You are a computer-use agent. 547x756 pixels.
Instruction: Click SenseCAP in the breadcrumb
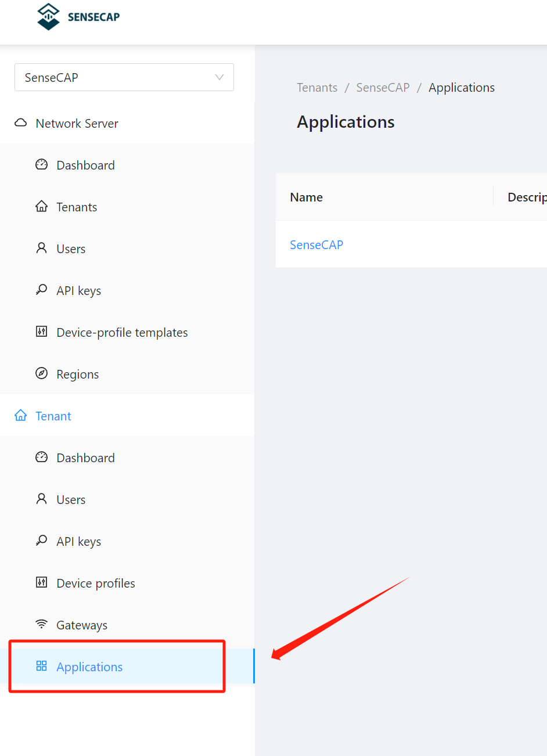coord(383,88)
